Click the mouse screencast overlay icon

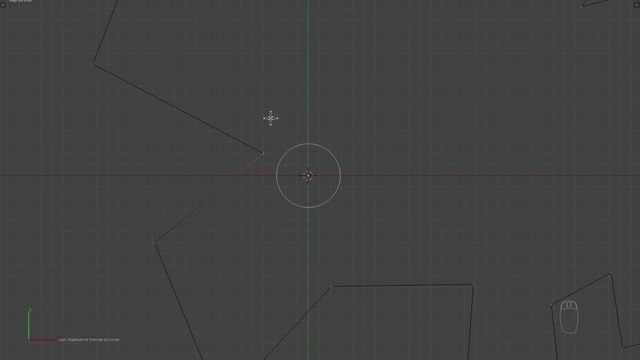point(569,317)
